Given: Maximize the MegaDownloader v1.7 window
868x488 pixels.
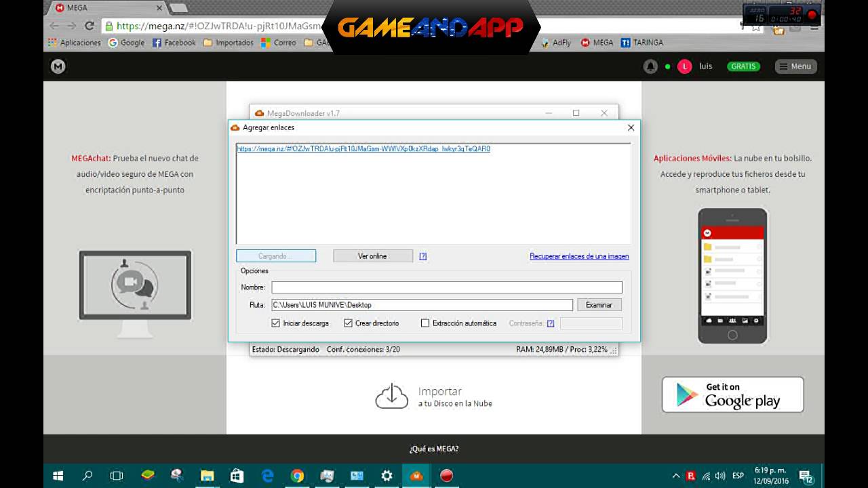Looking at the screenshot, I should click(576, 113).
